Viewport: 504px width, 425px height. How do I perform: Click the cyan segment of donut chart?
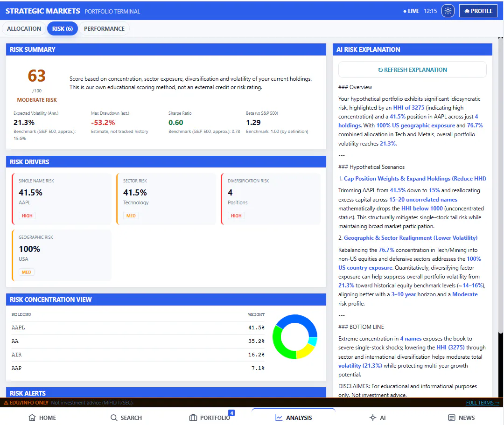point(313,341)
